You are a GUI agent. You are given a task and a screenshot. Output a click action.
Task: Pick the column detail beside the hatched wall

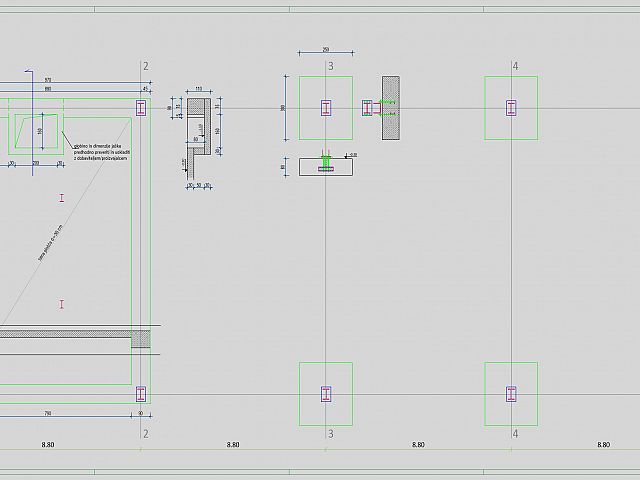point(371,108)
